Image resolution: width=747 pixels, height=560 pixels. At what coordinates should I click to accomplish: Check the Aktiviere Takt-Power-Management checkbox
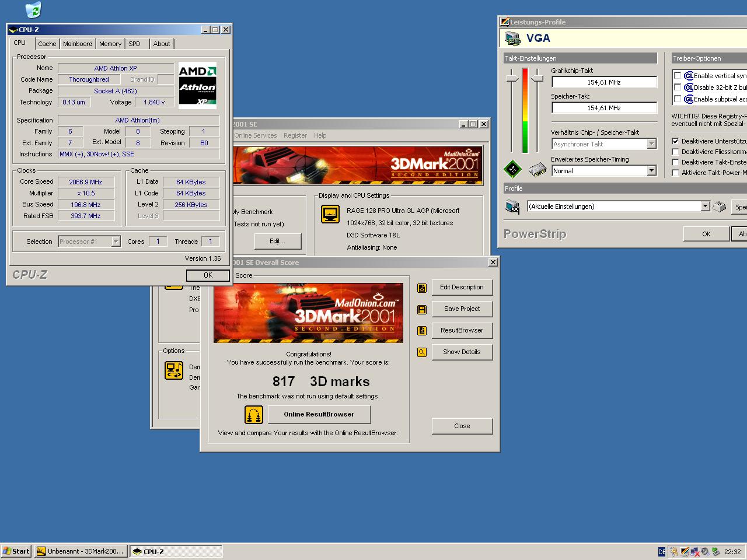click(676, 173)
